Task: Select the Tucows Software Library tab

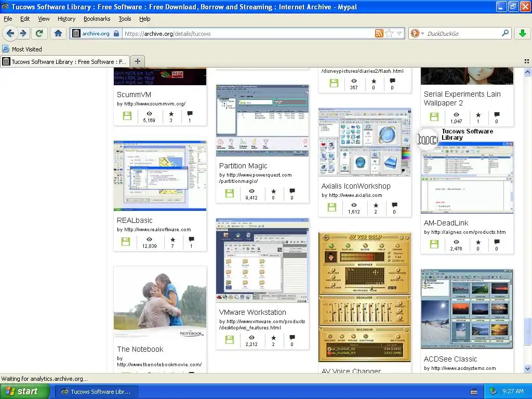Action: pos(65,61)
